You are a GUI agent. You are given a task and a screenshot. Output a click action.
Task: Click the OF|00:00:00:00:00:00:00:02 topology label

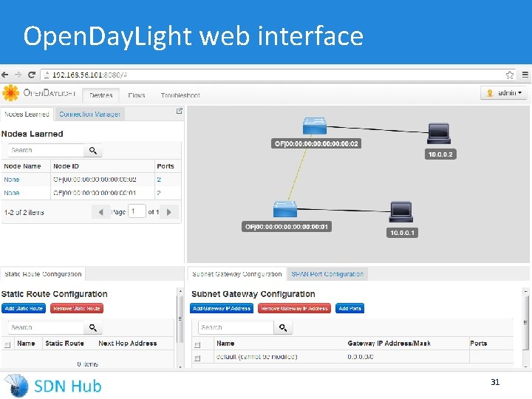(316, 144)
